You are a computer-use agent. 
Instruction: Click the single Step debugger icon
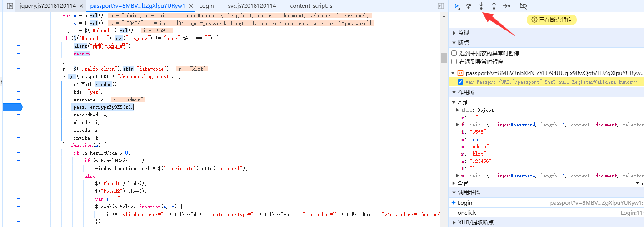pos(507,6)
